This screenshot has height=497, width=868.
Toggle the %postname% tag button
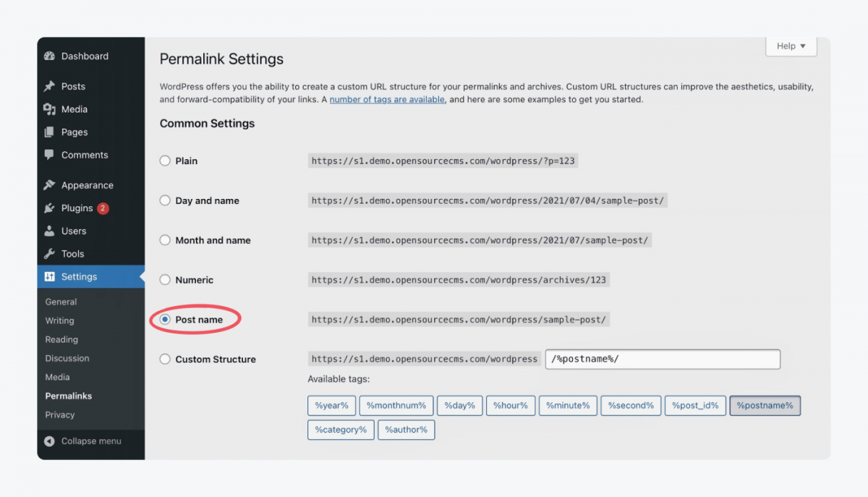(765, 406)
